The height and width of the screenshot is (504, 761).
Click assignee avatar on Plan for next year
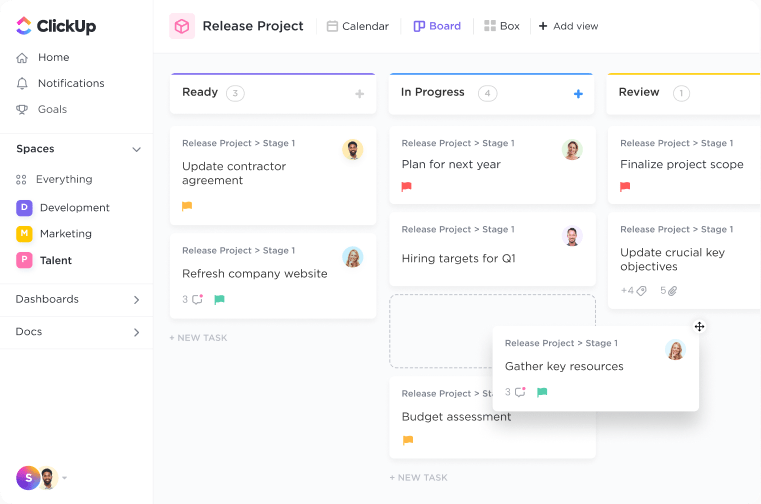click(572, 150)
